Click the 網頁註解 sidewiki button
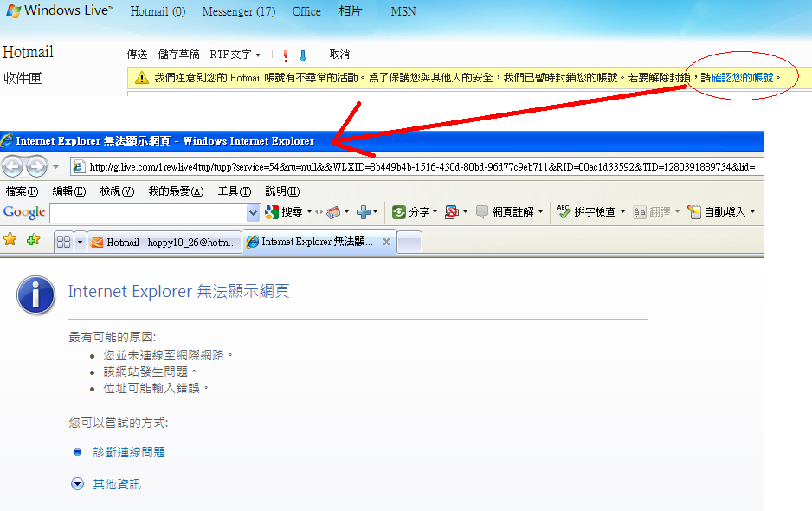The image size is (812, 511). pyautogui.click(x=505, y=212)
